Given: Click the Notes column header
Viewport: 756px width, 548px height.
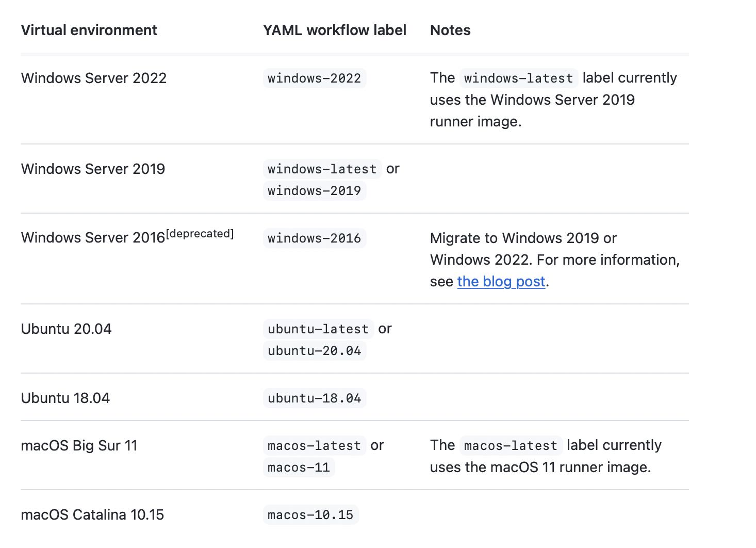Looking at the screenshot, I should point(450,30).
